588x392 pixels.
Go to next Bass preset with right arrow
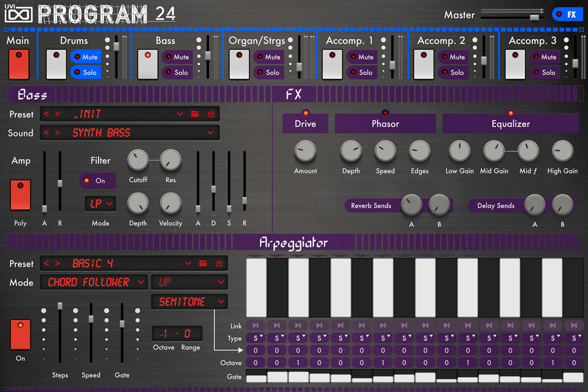58,114
